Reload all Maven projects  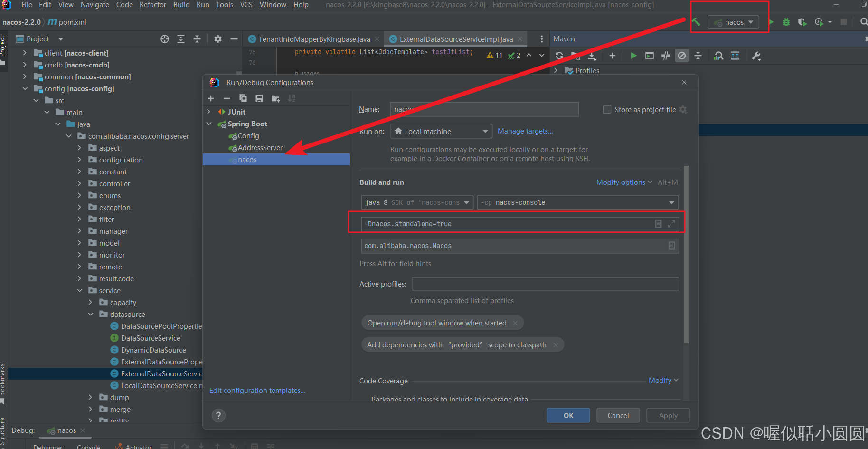click(559, 56)
